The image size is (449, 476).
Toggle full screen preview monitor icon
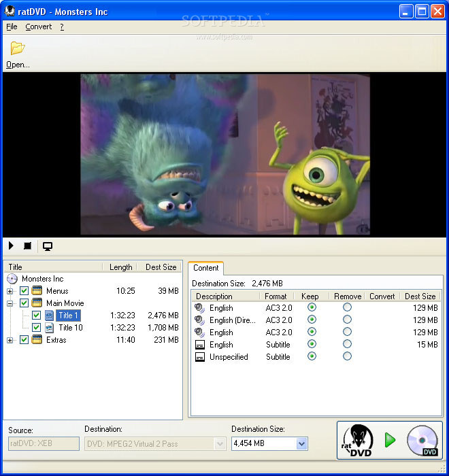(x=48, y=246)
